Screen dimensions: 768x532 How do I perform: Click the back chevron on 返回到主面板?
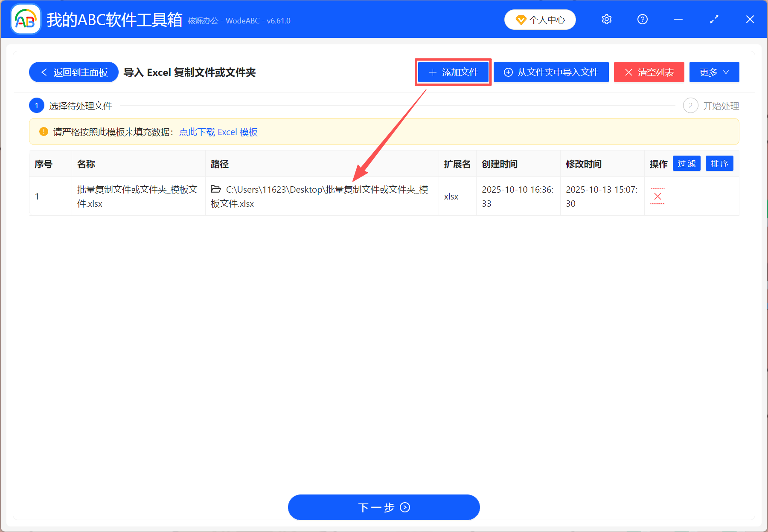(x=44, y=72)
